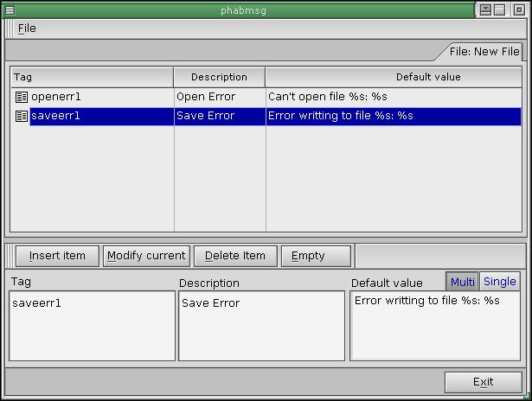532x401 pixels.
Task: Open the File menu
Action: pos(27,28)
